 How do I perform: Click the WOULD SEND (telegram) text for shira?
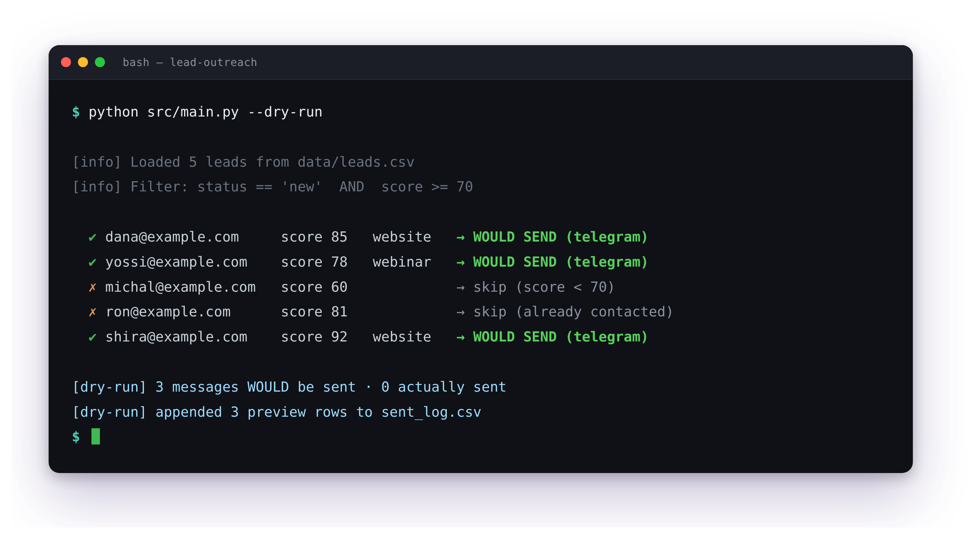coord(560,337)
